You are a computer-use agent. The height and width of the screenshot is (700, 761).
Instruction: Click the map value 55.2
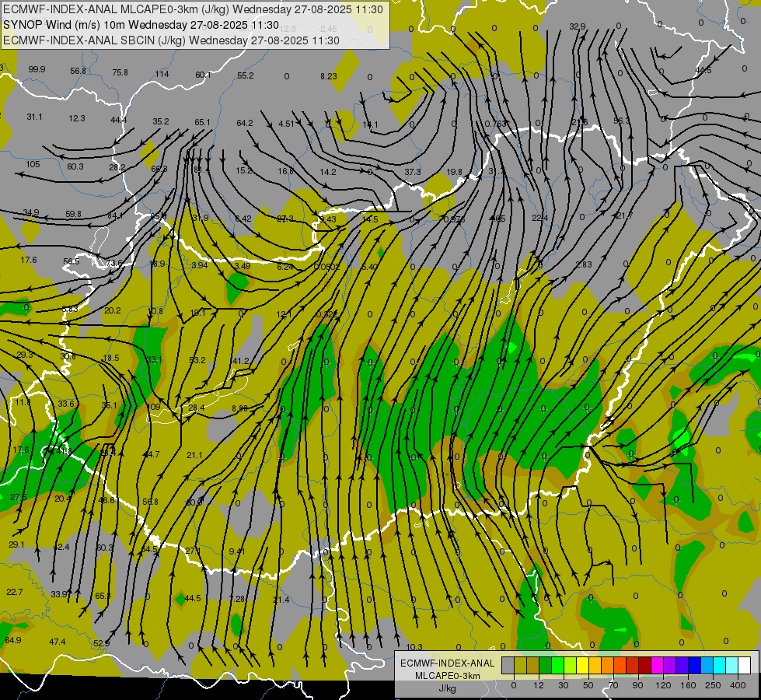pos(246,75)
